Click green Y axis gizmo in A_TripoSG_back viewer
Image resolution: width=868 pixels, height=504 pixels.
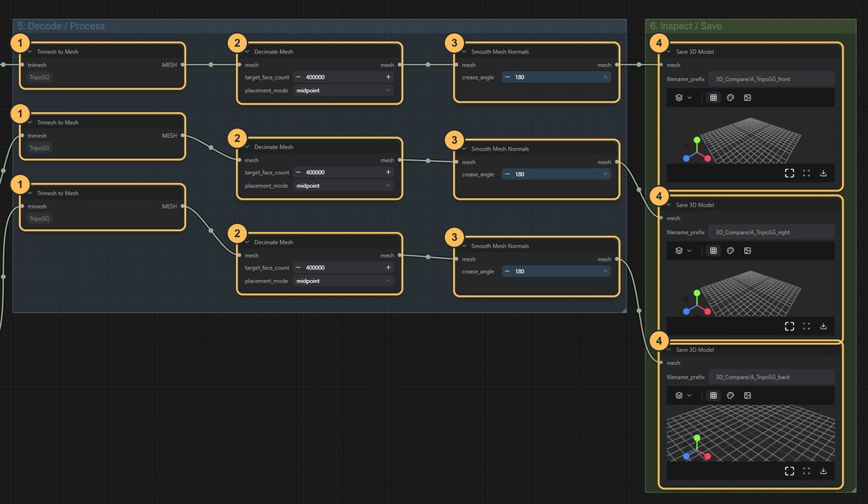coord(697,439)
